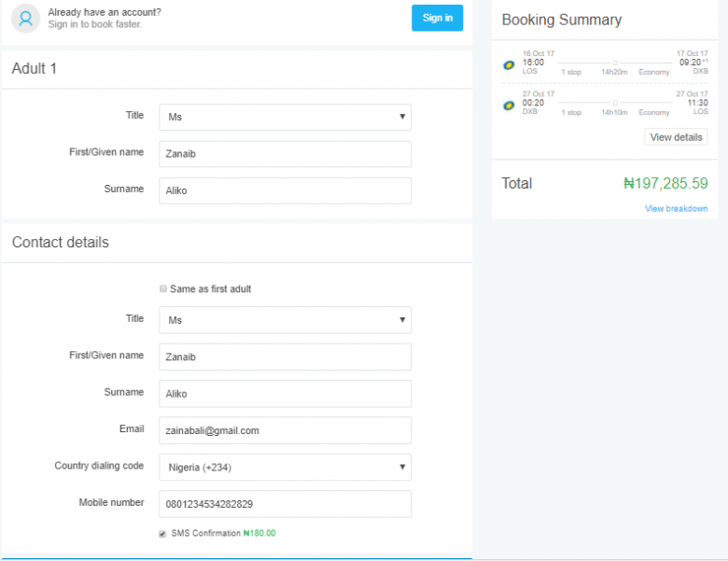Click the View details button
The image size is (728, 561).
[x=676, y=137]
